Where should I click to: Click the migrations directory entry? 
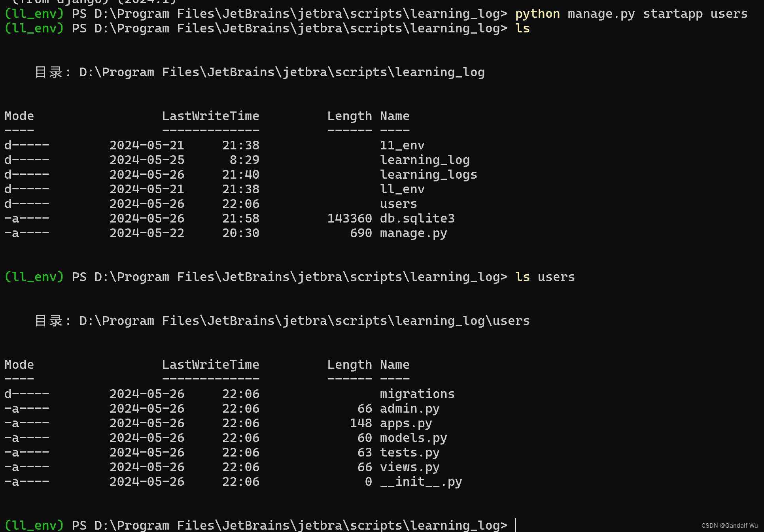tap(417, 394)
